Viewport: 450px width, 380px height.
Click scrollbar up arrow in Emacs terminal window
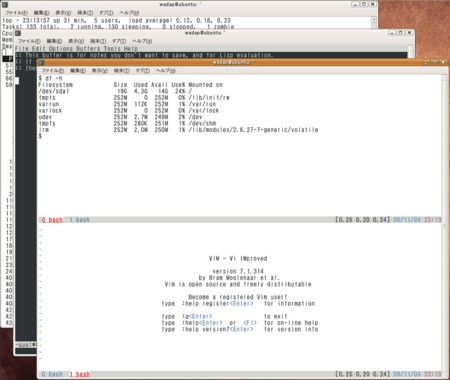click(x=411, y=48)
